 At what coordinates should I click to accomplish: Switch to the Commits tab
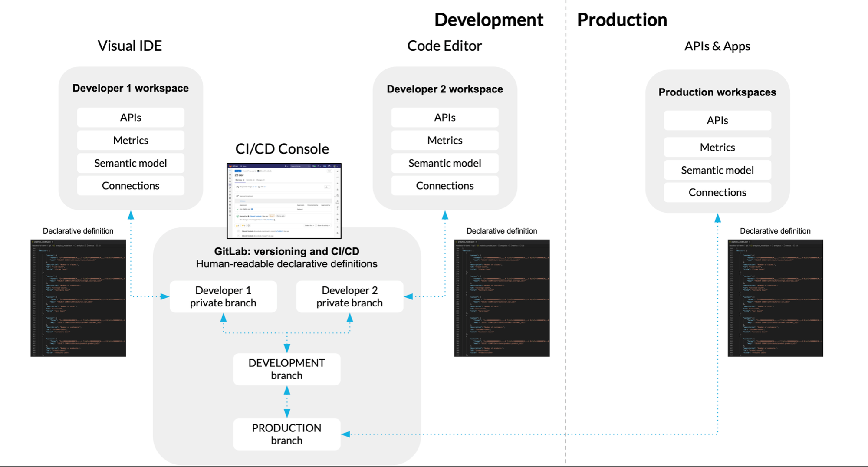pos(250,180)
